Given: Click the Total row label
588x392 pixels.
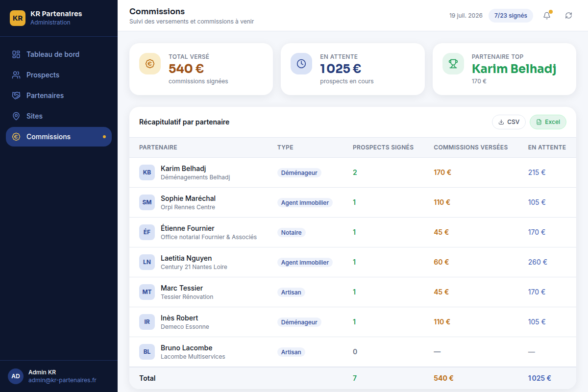Looking at the screenshot, I should (x=147, y=378).
